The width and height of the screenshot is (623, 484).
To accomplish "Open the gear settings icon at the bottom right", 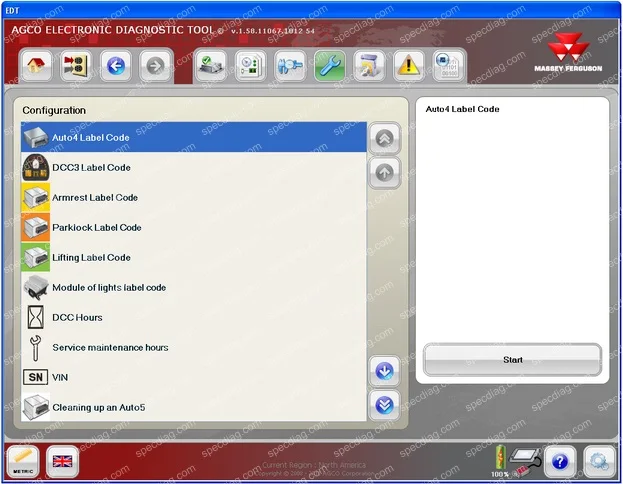I will click(x=599, y=461).
